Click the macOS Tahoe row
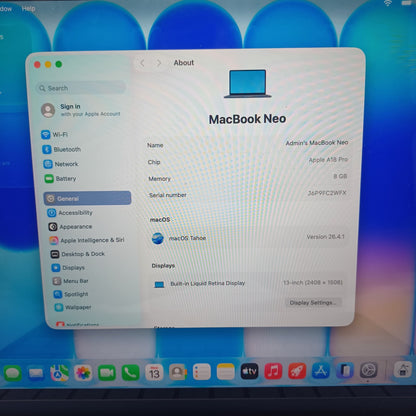Screen dimensions: 416x416 click(x=247, y=238)
